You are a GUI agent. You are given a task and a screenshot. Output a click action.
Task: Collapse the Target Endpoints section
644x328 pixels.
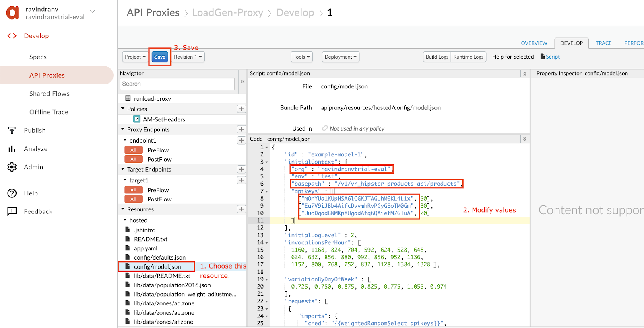click(x=123, y=169)
